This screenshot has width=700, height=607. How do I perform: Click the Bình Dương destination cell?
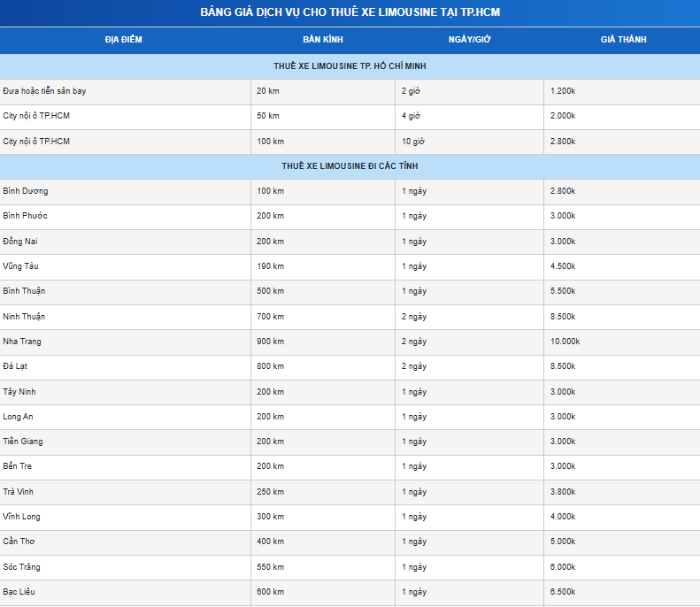click(x=125, y=191)
